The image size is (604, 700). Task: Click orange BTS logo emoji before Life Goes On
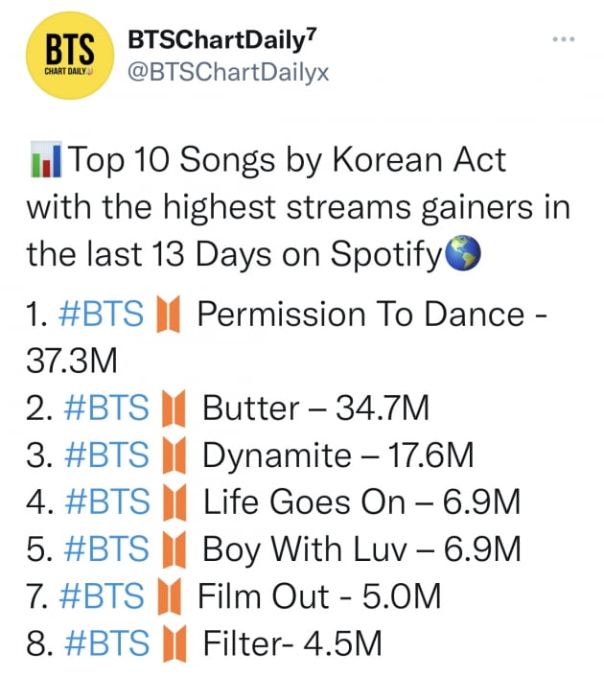click(174, 502)
